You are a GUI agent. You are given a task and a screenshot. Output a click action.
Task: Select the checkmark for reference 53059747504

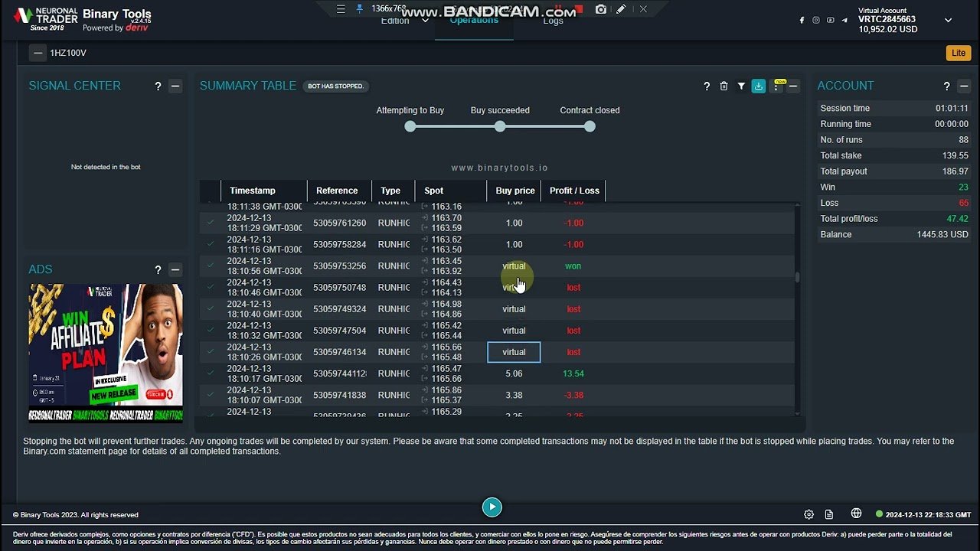(211, 331)
